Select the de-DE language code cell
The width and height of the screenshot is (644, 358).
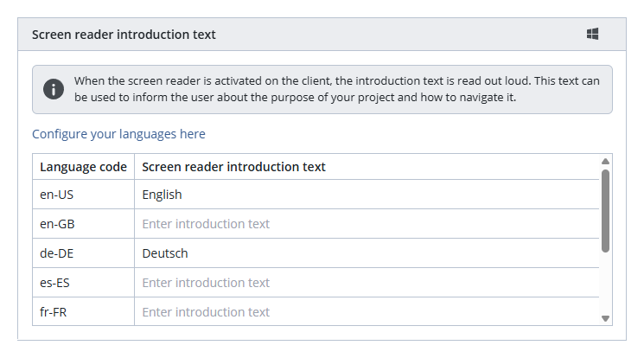click(x=83, y=253)
